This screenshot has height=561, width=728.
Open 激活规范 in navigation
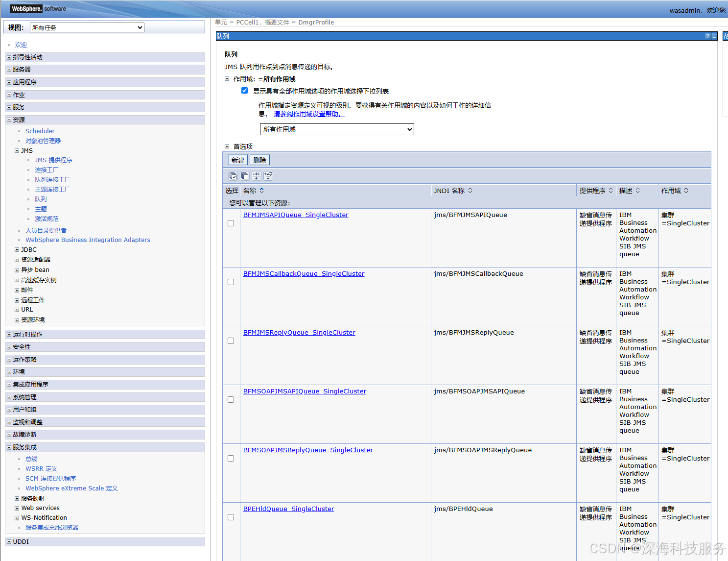[x=47, y=219]
